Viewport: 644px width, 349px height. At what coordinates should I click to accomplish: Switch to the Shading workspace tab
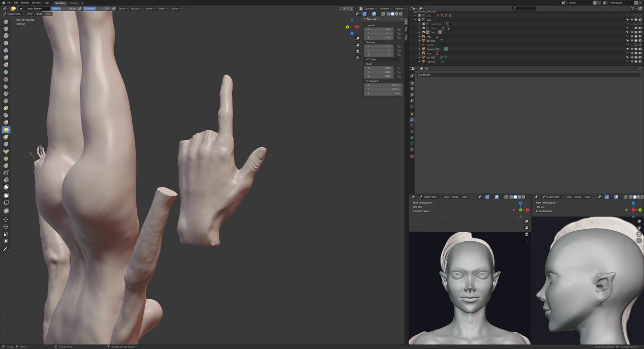73,3
